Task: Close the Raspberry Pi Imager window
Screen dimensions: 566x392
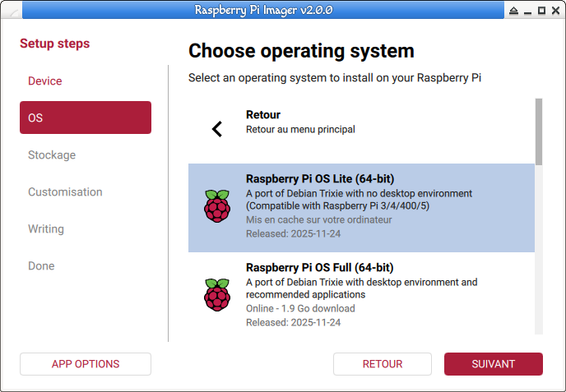Action: click(556, 11)
